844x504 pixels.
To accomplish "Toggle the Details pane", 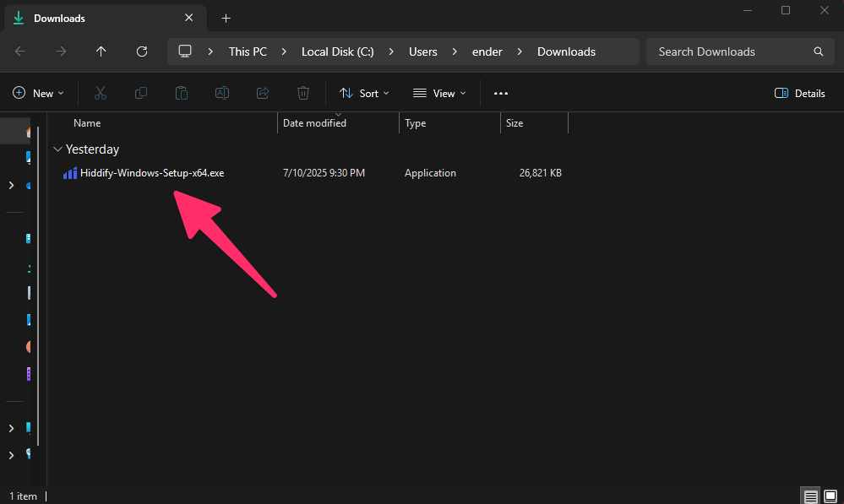I will (x=799, y=93).
